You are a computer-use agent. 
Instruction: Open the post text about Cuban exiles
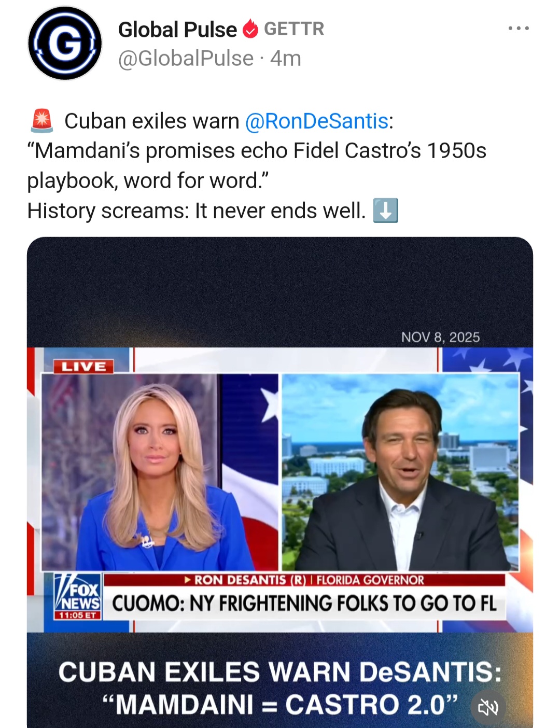(x=257, y=166)
